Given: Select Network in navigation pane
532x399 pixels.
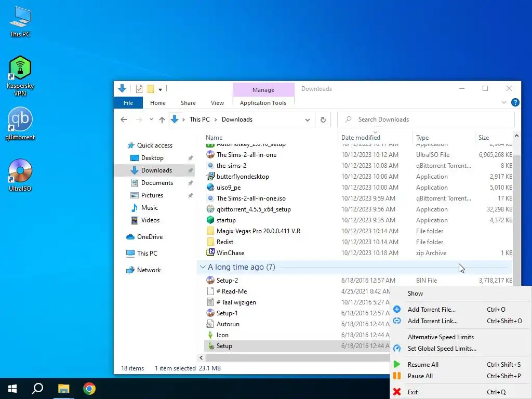Looking at the screenshot, I should click(149, 270).
